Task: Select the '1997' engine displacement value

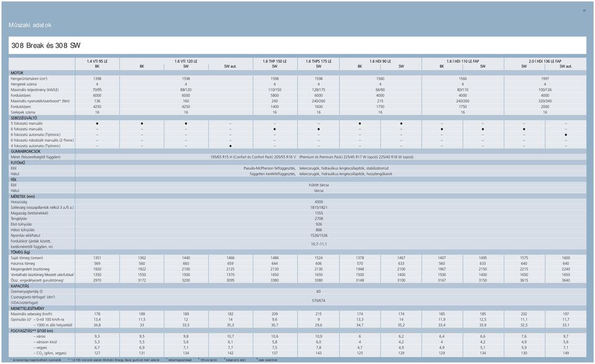Action: tap(545, 79)
